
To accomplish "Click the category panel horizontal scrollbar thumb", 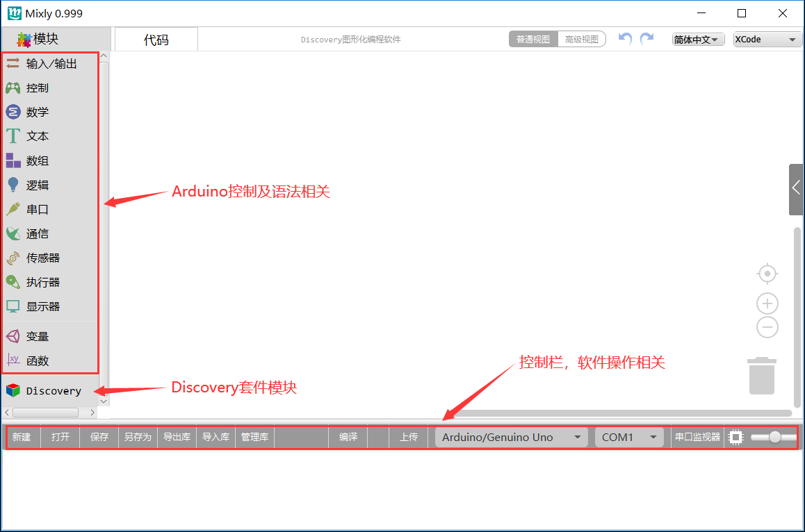I will coord(46,413).
